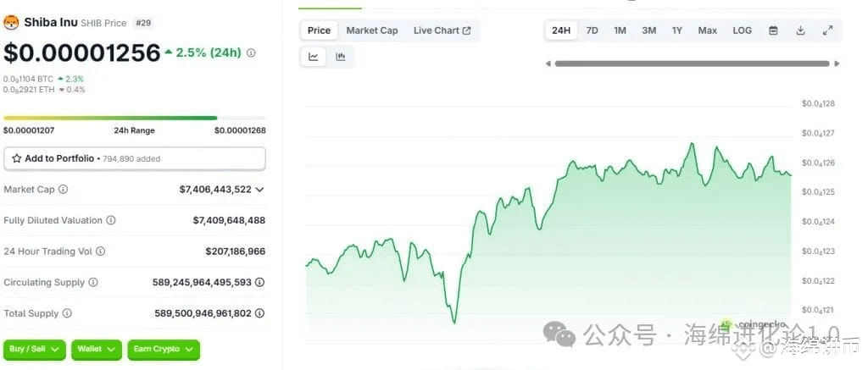Expand the Market Cap value chevron

259,189
